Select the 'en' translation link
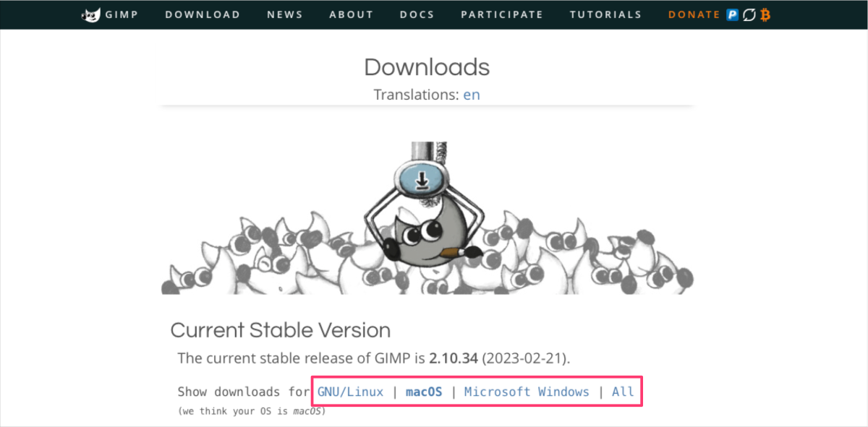The height and width of the screenshot is (427, 868). pos(472,95)
